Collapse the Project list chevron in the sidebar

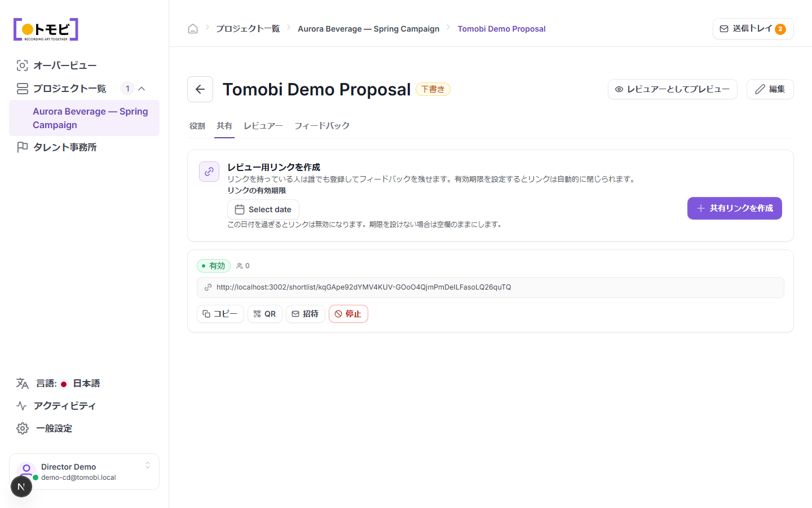[142, 89]
